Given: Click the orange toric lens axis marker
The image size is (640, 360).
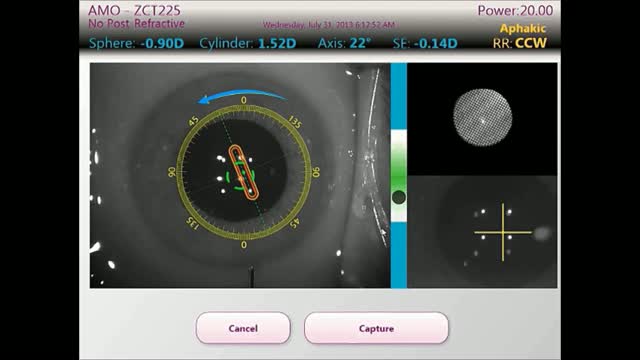Looking at the screenshot, I should point(244,172).
